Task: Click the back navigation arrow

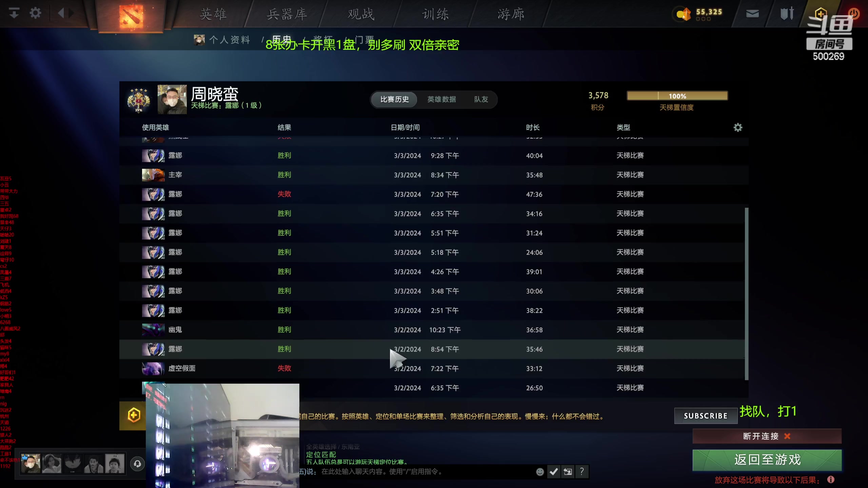Action: (x=61, y=13)
